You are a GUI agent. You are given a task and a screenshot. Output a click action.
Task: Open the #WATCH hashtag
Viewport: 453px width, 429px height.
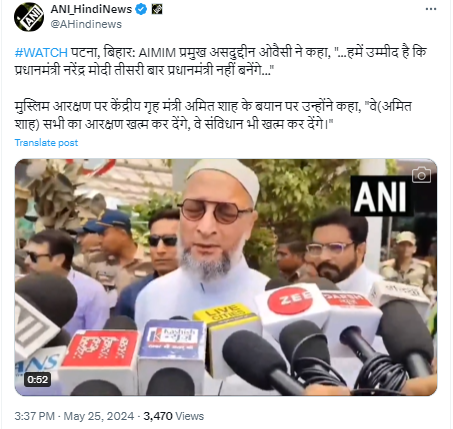coord(41,53)
